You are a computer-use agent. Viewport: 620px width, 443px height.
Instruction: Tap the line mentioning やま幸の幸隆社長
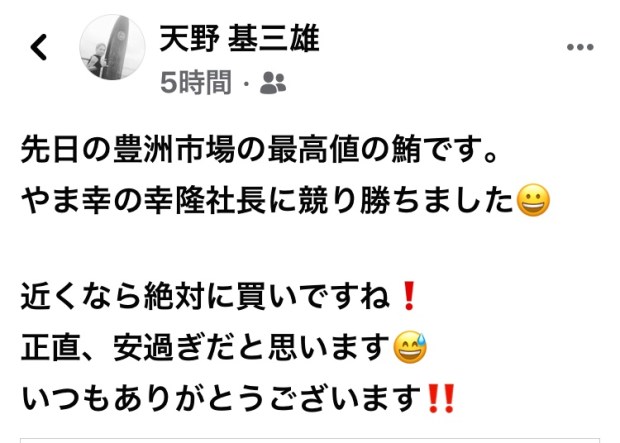click(285, 200)
